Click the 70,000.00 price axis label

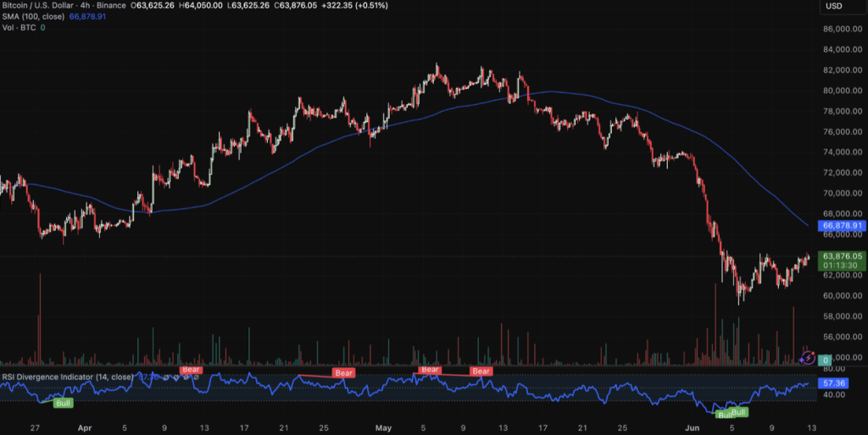tap(843, 192)
